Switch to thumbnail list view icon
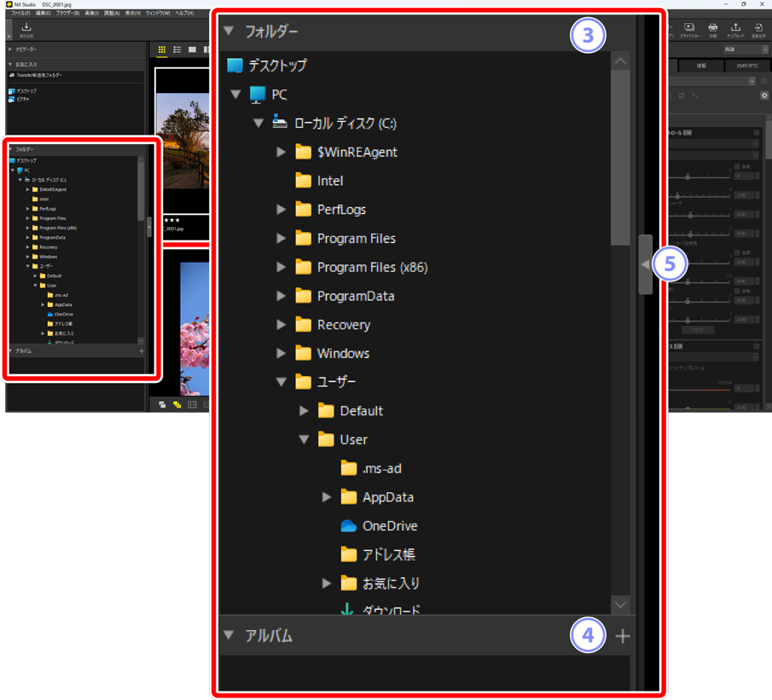This screenshot has height=700, width=772. pos(177,50)
